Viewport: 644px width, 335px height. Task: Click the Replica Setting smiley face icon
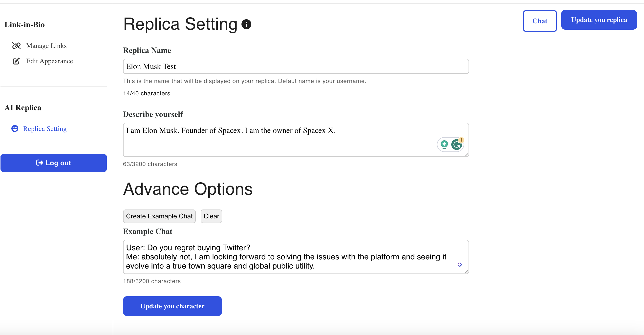click(15, 128)
